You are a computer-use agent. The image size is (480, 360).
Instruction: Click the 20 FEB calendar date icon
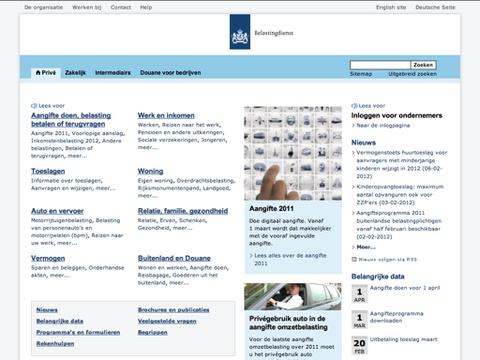[359, 346]
